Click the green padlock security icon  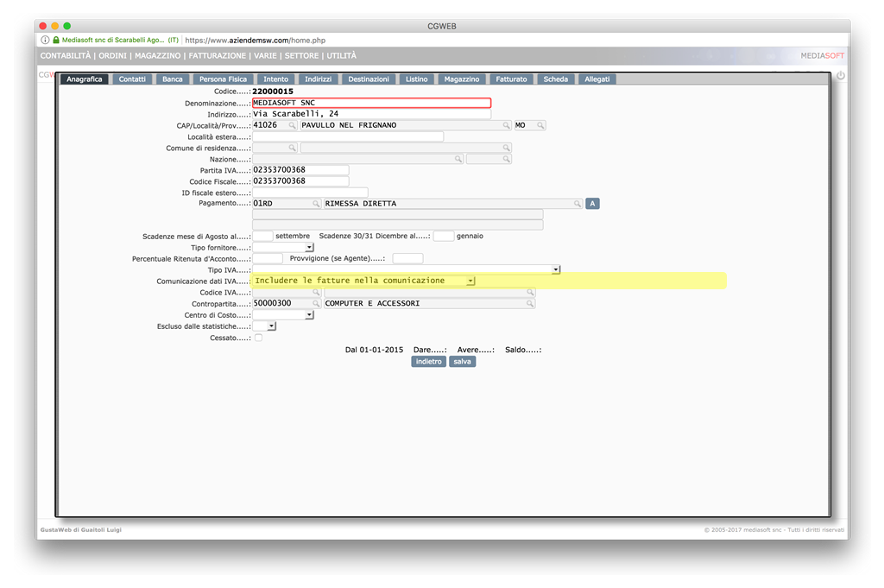(56, 40)
